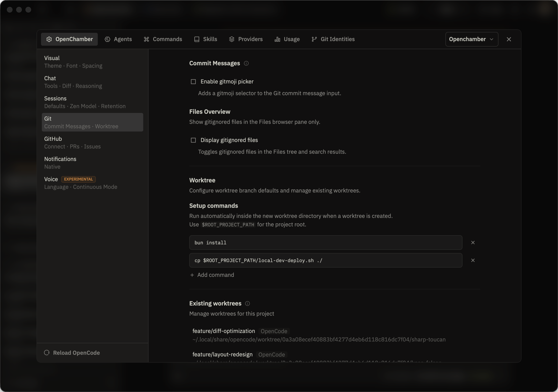This screenshot has width=558, height=392.
Task: Open Visual settings section
Action: [92, 62]
